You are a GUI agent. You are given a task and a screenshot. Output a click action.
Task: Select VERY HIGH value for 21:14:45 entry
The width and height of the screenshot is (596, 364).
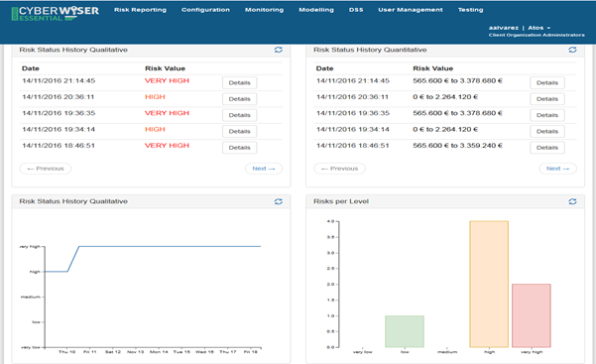point(167,80)
